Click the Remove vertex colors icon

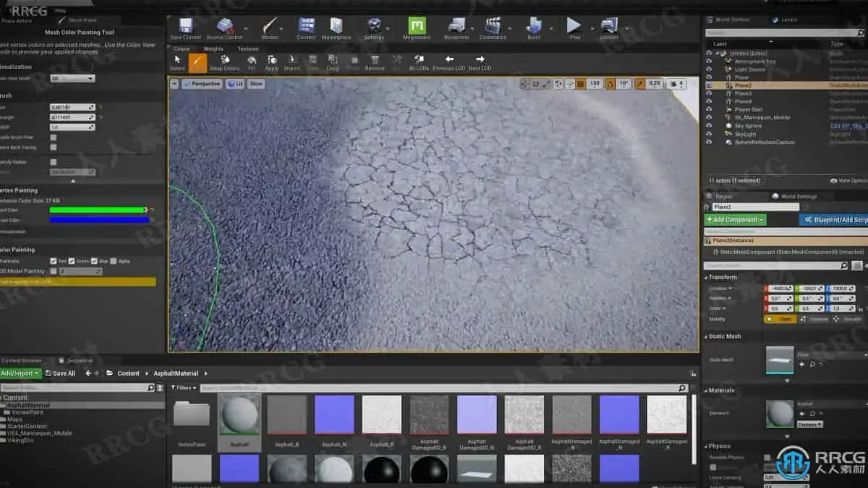pyautogui.click(x=375, y=63)
